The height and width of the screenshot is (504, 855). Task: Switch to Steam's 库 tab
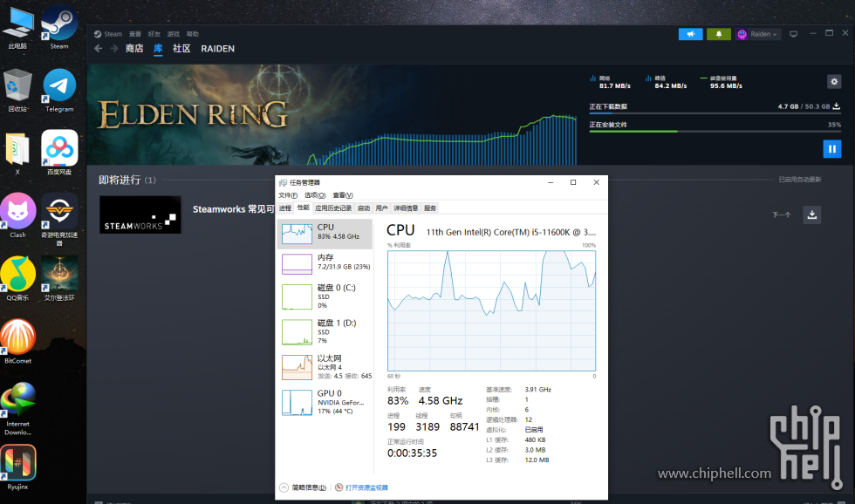pos(158,49)
